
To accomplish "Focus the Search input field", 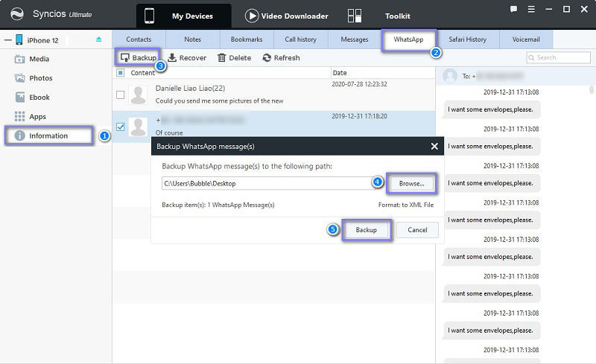I will [558, 58].
